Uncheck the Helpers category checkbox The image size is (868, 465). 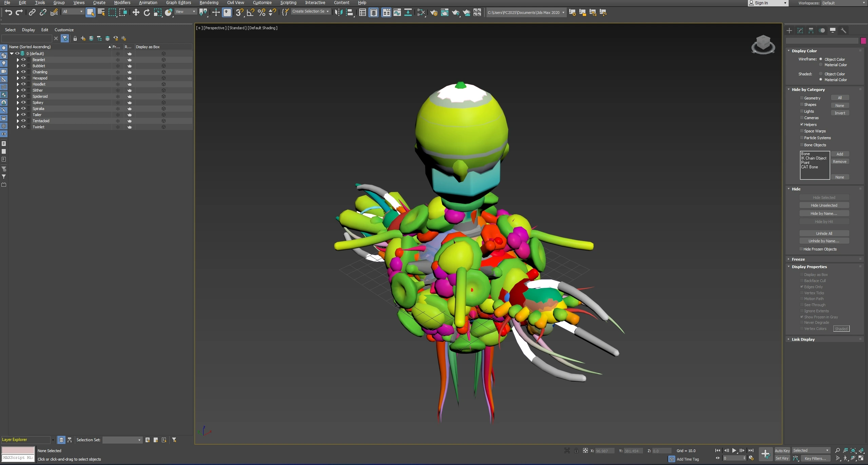pos(802,125)
